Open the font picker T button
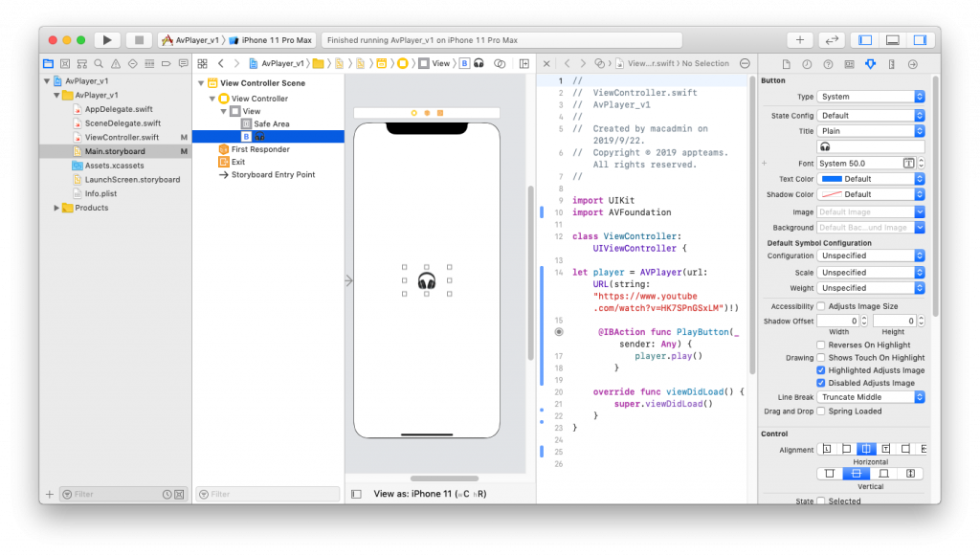Image resolution: width=980 pixels, height=556 pixels. coord(909,164)
